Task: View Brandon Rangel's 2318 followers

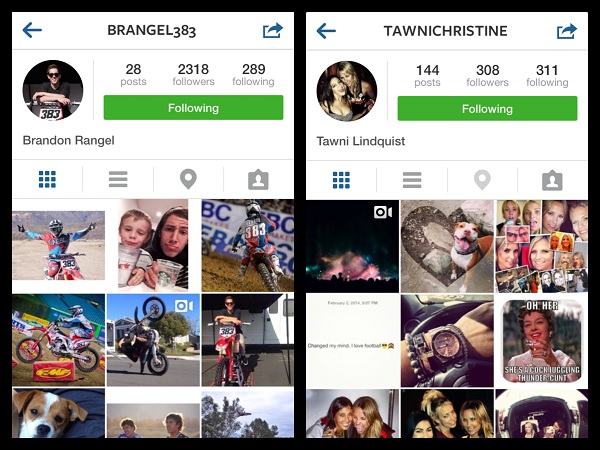Action: [x=193, y=74]
